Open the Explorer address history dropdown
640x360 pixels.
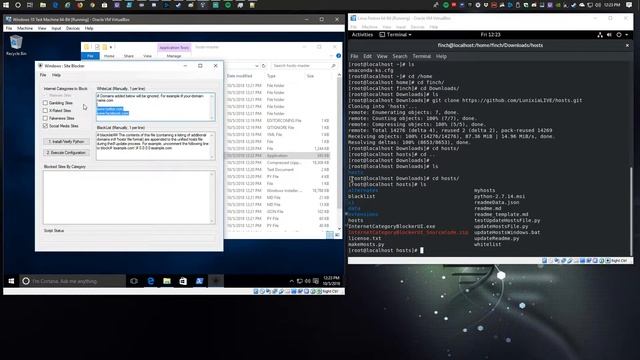coord(257,66)
